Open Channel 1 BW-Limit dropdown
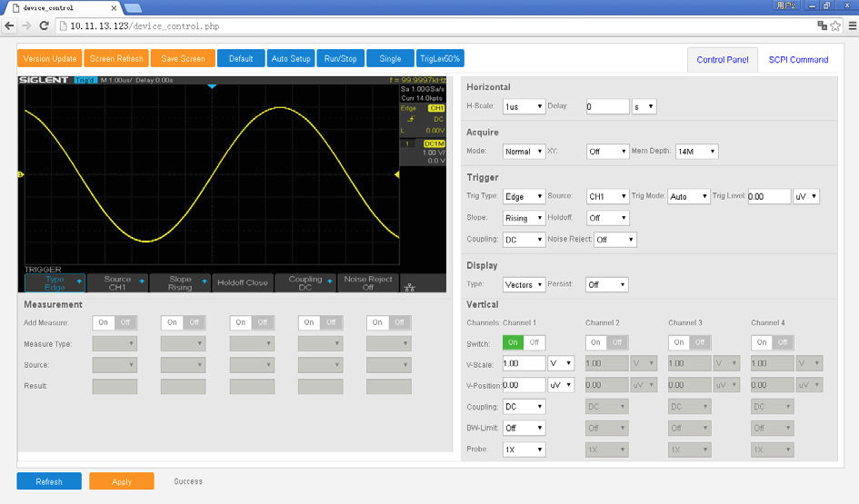859x504 pixels. point(524,428)
